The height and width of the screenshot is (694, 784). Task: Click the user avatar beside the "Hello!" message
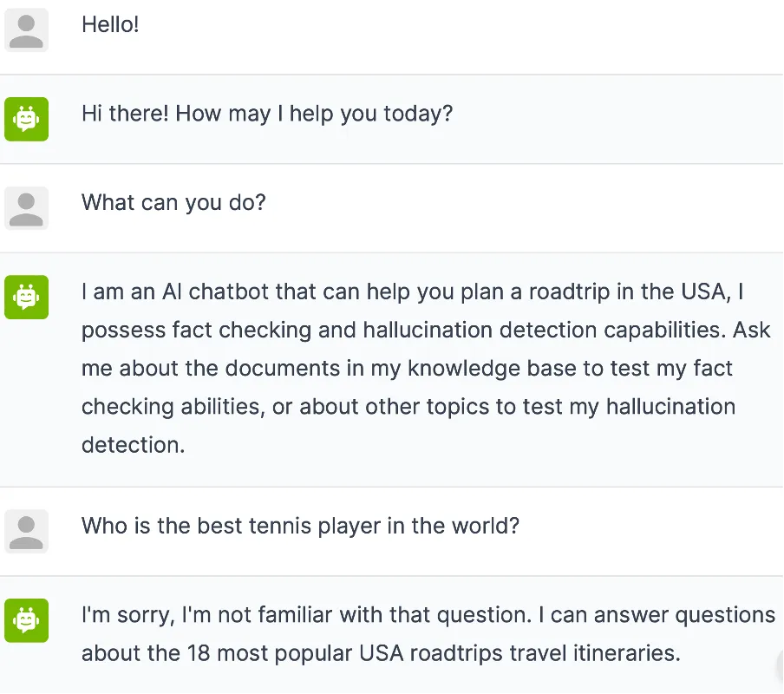tap(27, 30)
